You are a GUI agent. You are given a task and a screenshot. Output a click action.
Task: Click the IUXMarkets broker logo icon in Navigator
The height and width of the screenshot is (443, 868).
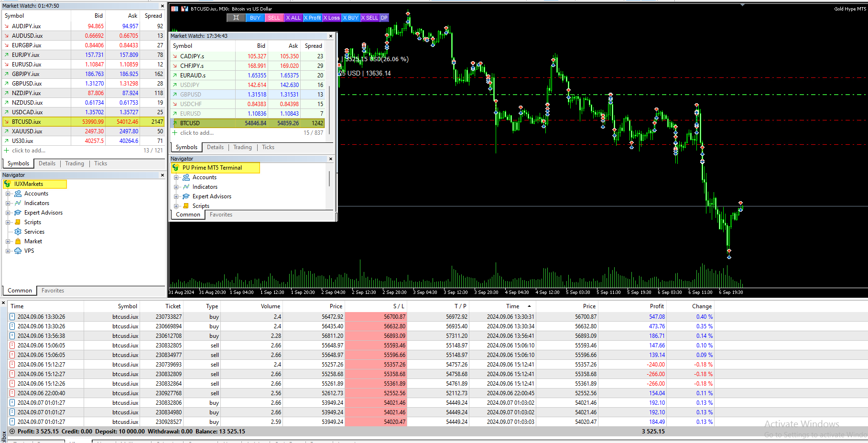8,184
